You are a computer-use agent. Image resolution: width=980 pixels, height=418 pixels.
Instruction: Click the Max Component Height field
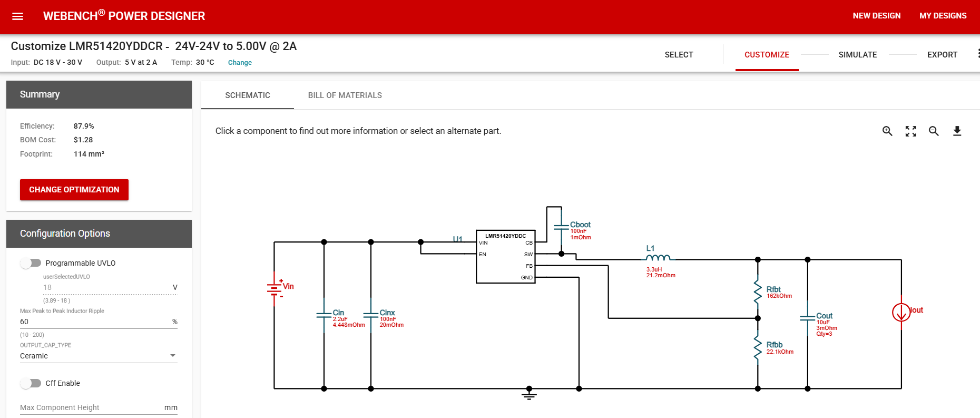(x=99, y=407)
